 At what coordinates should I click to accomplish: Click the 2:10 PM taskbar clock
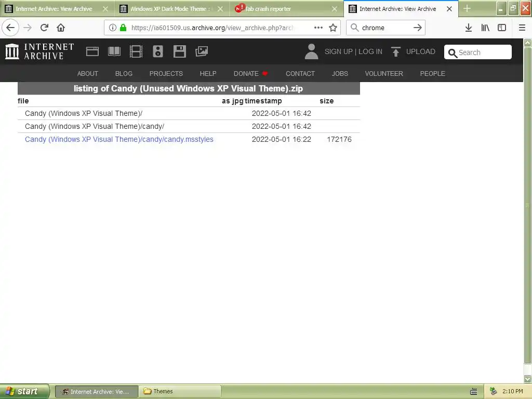pos(512,391)
